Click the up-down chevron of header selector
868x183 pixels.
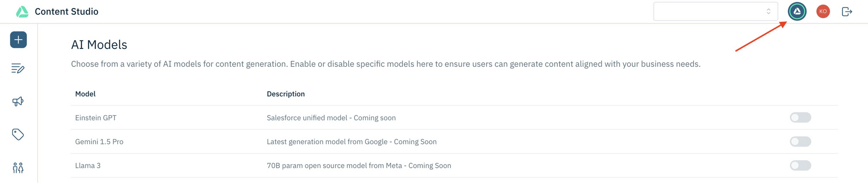[768, 12]
